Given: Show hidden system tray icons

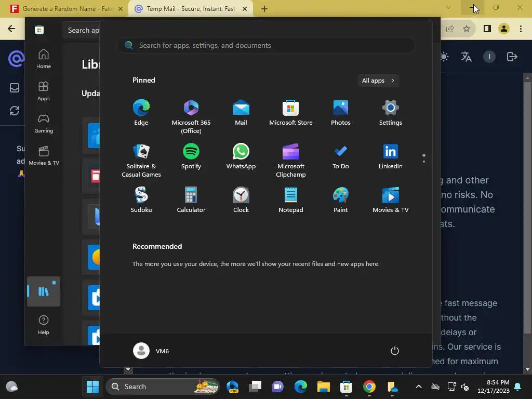Looking at the screenshot, I should click(419, 387).
